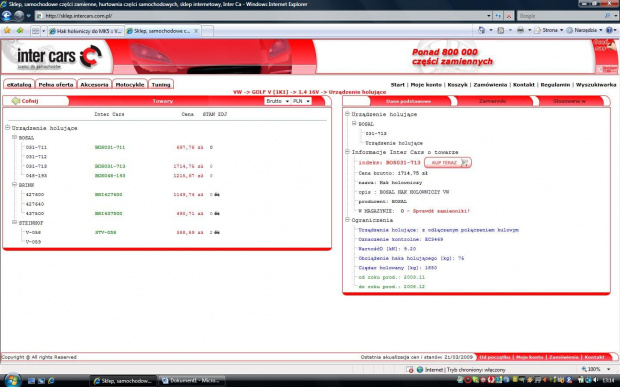Switch to the Zamienniki tab
Viewport: 620px width, 387px height.
click(x=493, y=101)
